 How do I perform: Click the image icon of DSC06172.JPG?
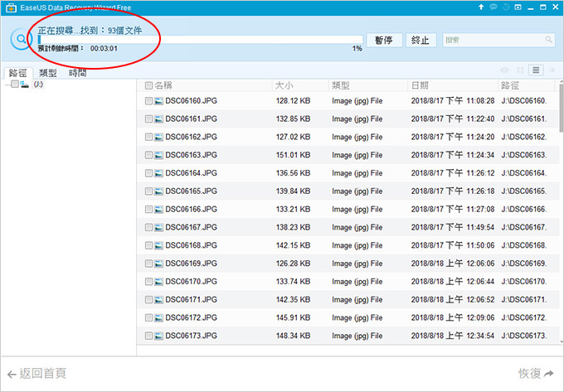tap(158, 318)
